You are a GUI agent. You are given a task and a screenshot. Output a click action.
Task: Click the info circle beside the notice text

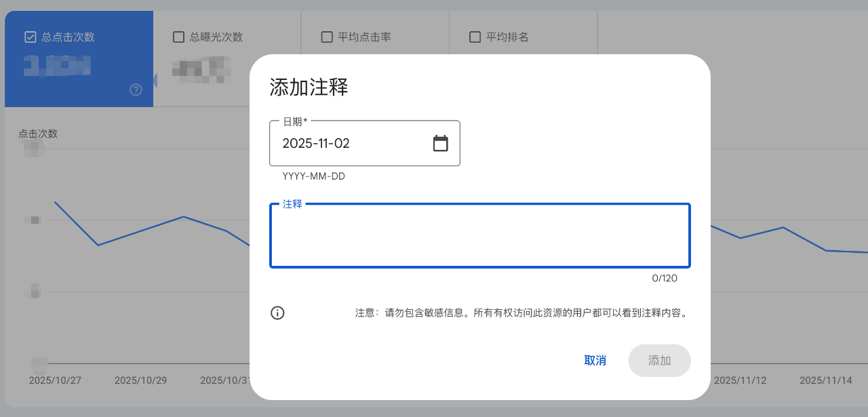pos(277,313)
